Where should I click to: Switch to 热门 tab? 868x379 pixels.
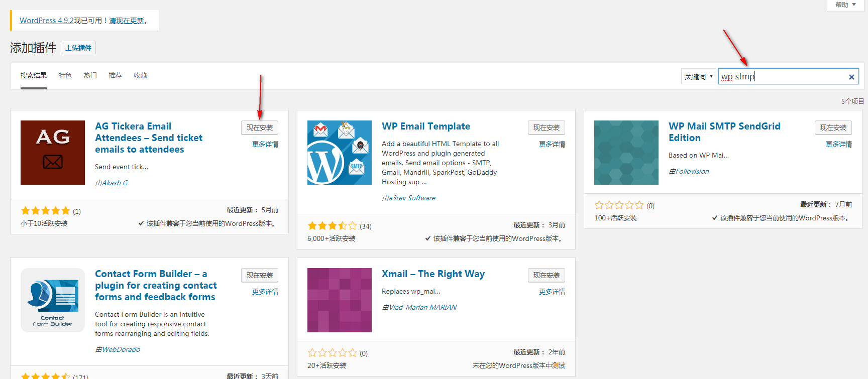(90, 75)
